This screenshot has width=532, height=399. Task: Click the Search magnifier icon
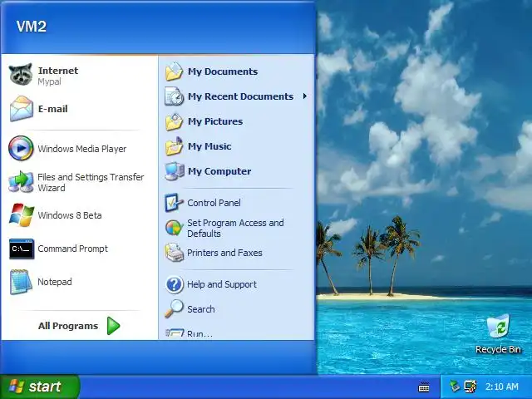coord(174,308)
